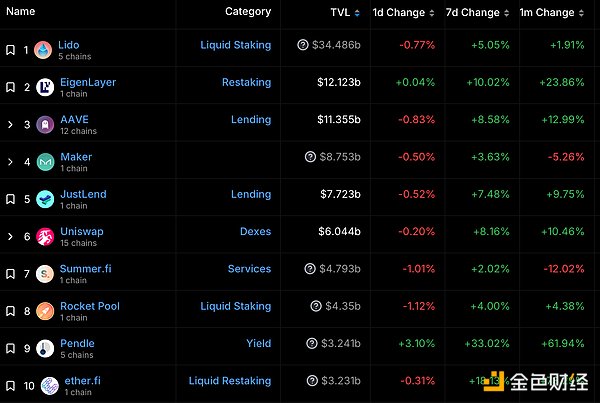Viewport: 600px width, 403px height.
Task: Click the Lido logo icon
Action: [x=43, y=50]
